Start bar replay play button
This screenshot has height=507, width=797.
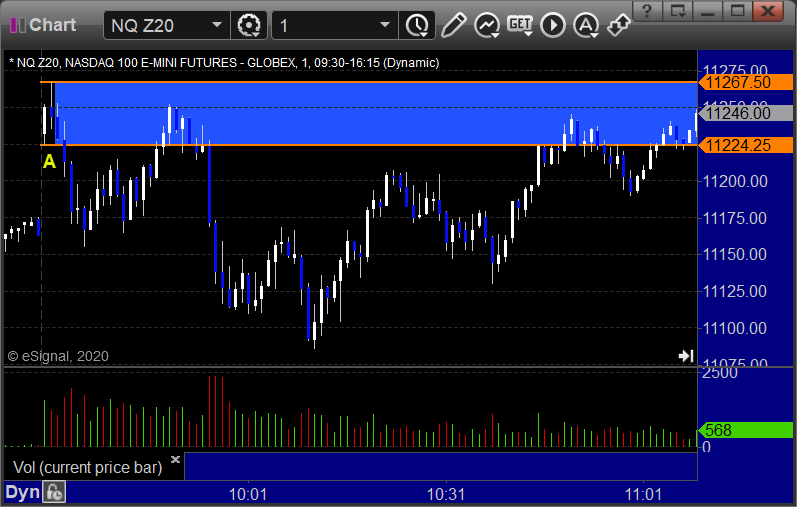click(x=553, y=25)
